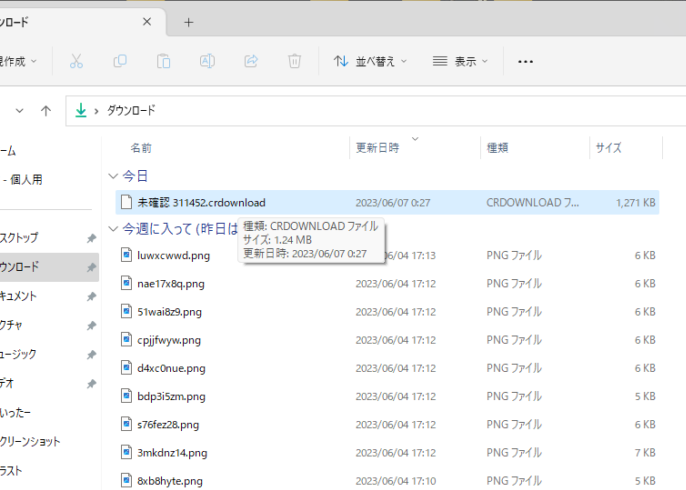This screenshot has height=490, width=686.
Task: Select the 未確認 311452.crdownload file
Action: (201, 202)
